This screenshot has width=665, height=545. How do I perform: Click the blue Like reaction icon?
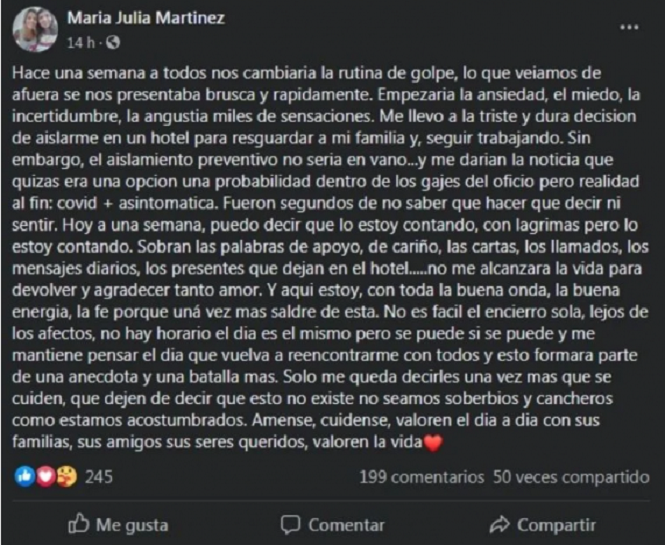[x=25, y=476]
